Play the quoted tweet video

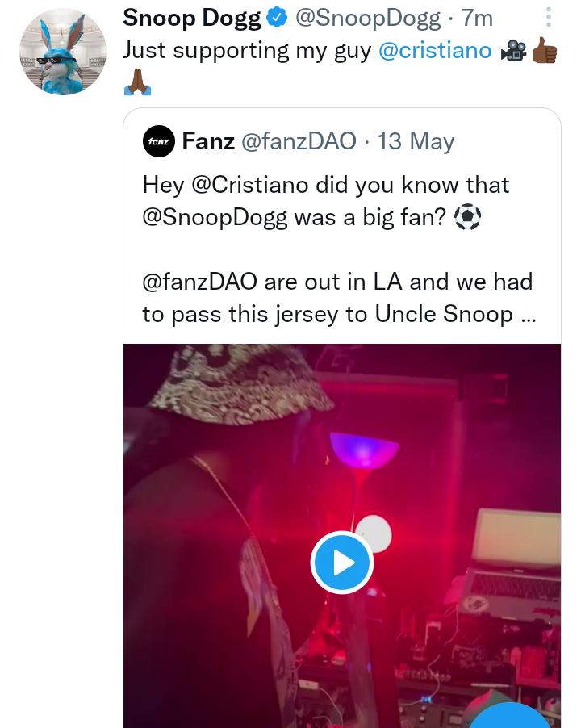click(x=341, y=563)
